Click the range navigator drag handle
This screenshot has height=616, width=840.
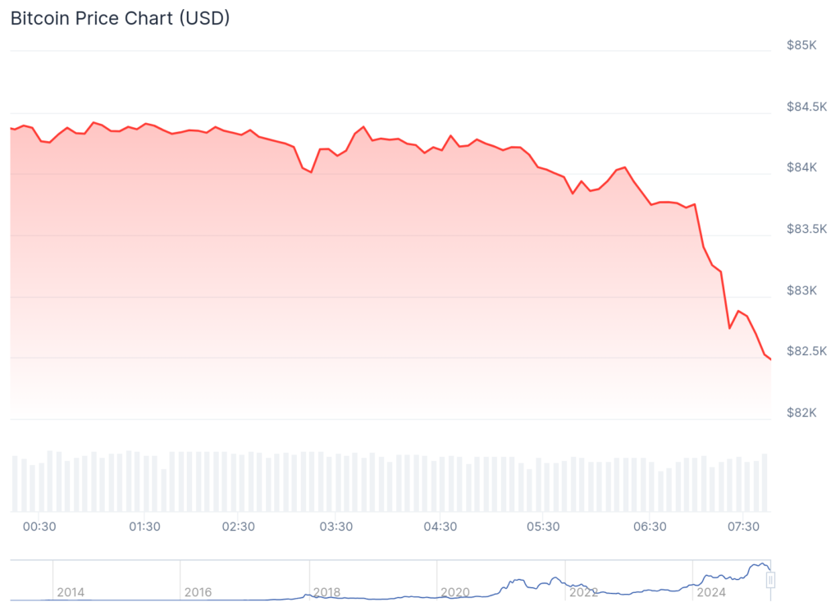coord(770,581)
